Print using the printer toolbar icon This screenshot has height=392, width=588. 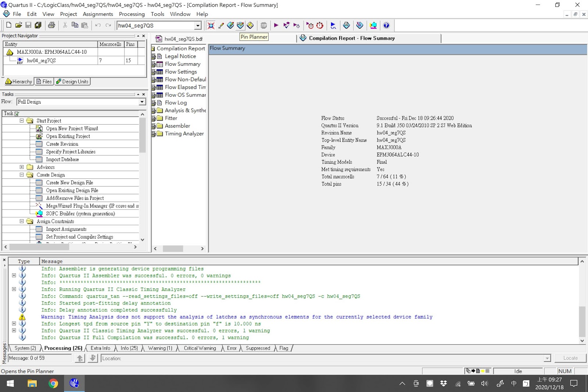[x=51, y=25]
